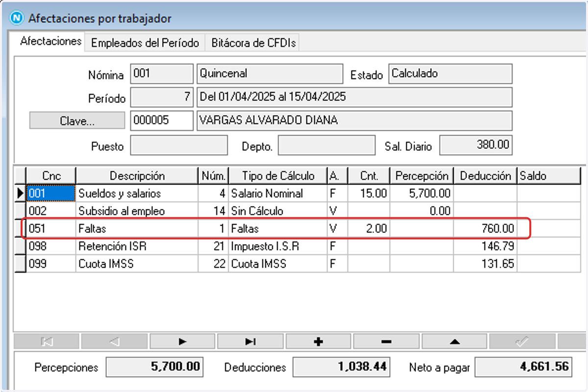Click the Quincenal payroll description field
This screenshot has height=392, width=588.
click(x=269, y=74)
